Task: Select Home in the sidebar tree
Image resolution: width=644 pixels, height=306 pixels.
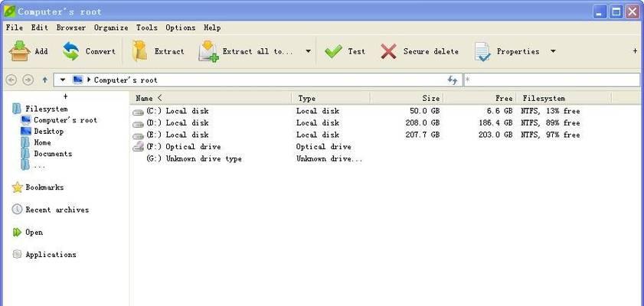Action: point(42,142)
